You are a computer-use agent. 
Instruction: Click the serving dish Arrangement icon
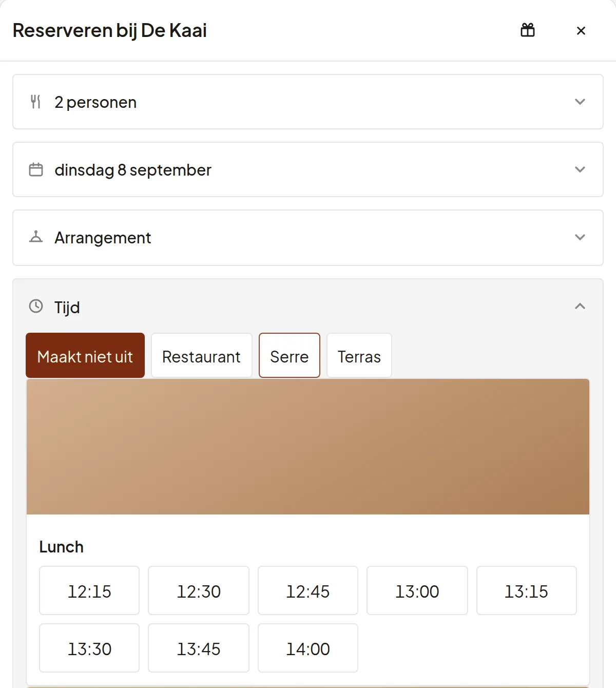[x=36, y=237]
